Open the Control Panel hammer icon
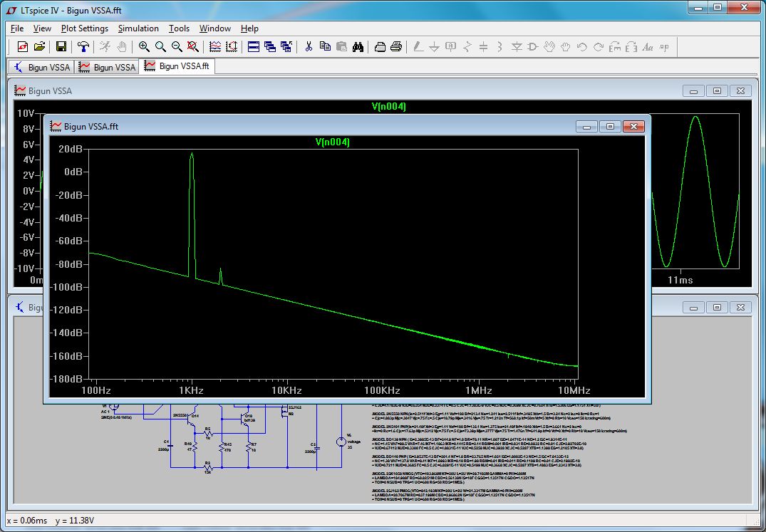766x532 pixels. coord(83,46)
